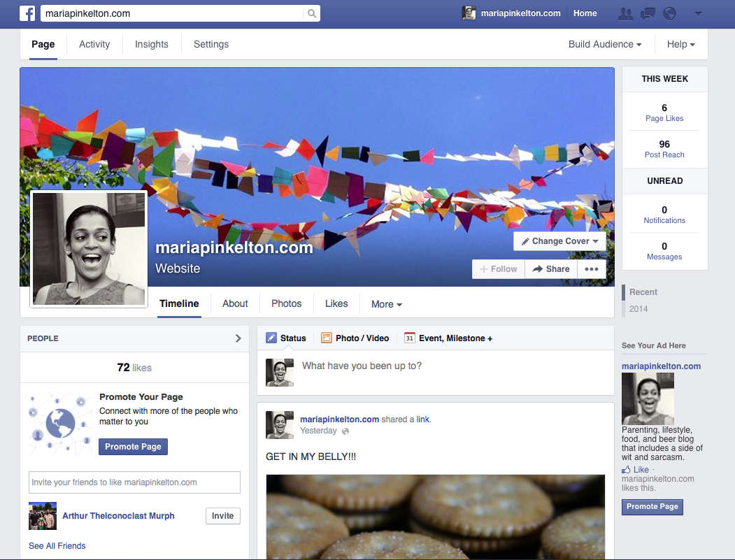Open the globe notifications icon
Image resolution: width=735 pixels, height=560 pixels.
tap(669, 13)
